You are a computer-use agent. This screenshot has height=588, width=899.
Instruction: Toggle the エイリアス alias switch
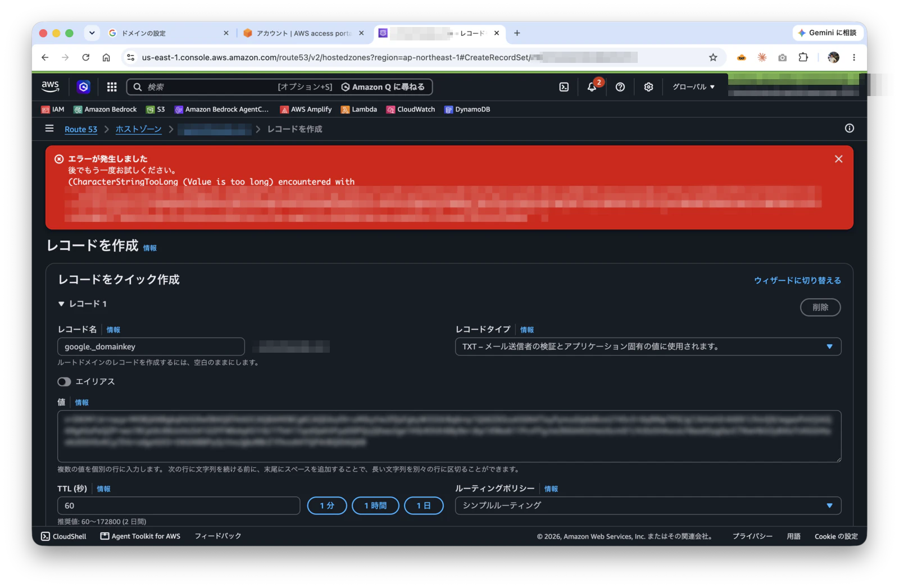(x=64, y=382)
